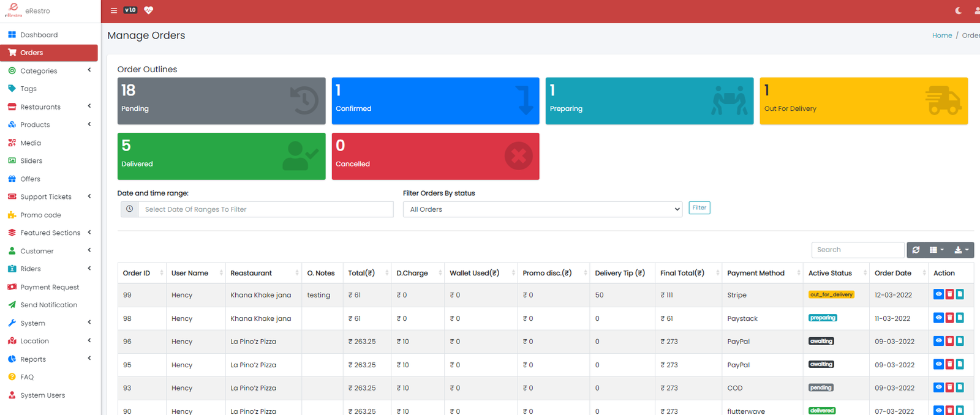Expand the Restaurants sidebar submenu
980x415 pixels.
[49, 107]
